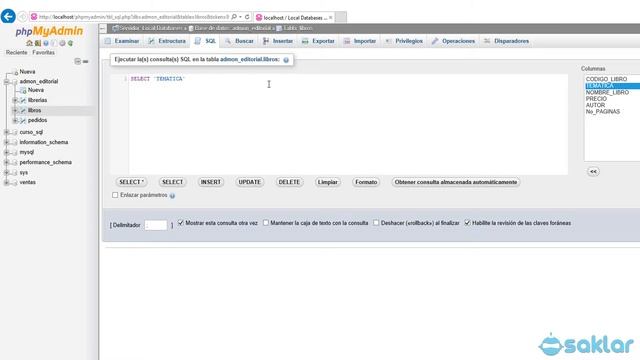Click the SELECT * button
The image size is (640, 360).
point(131,182)
